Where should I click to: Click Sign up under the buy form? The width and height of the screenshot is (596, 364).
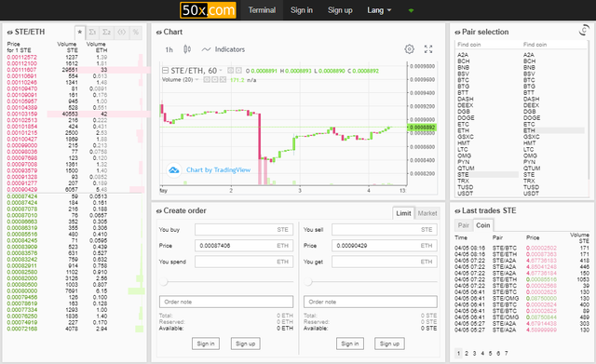pyautogui.click(x=245, y=344)
